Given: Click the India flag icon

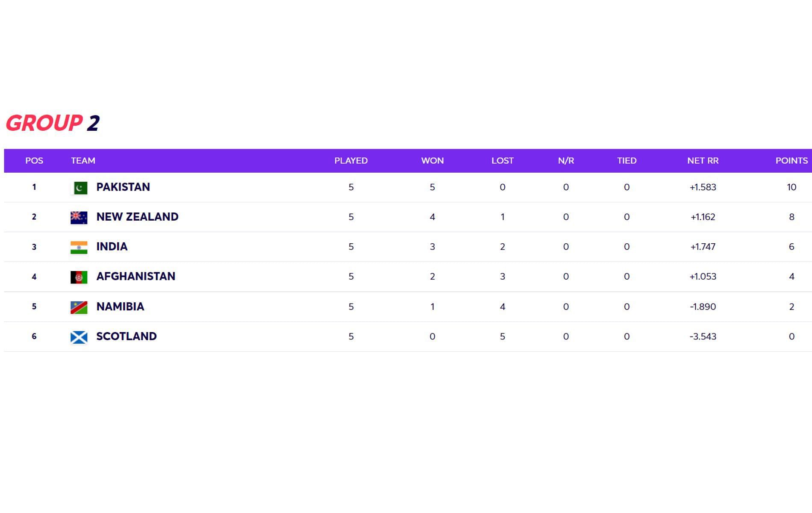Looking at the screenshot, I should [79, 248].
